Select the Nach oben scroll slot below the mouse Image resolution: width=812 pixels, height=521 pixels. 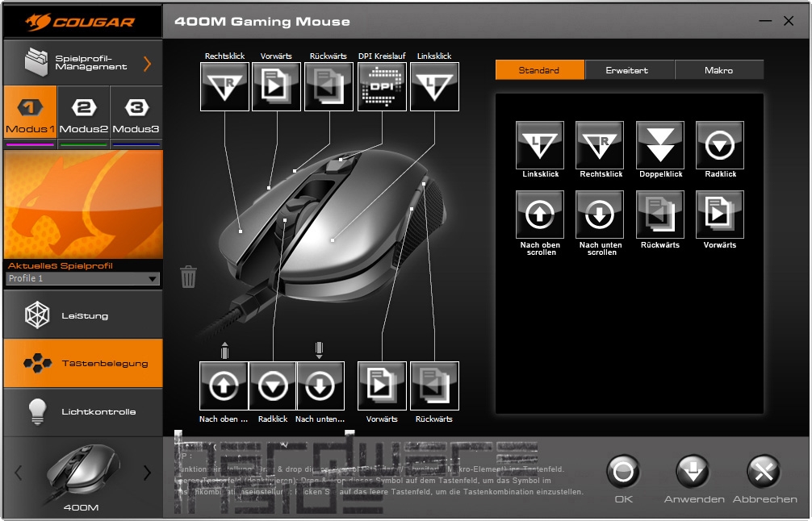[x=224, y=386]
